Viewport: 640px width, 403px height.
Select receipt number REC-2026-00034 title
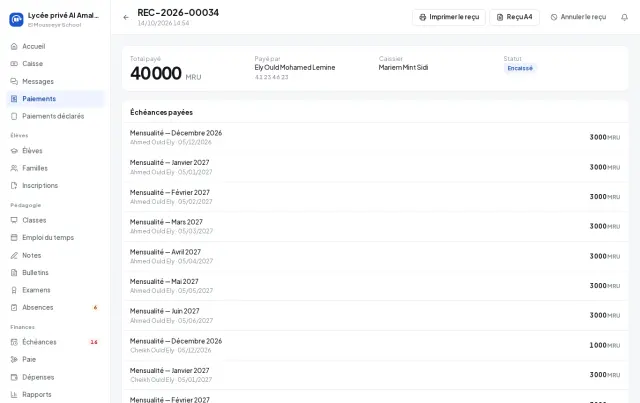[x=178, y=13]
